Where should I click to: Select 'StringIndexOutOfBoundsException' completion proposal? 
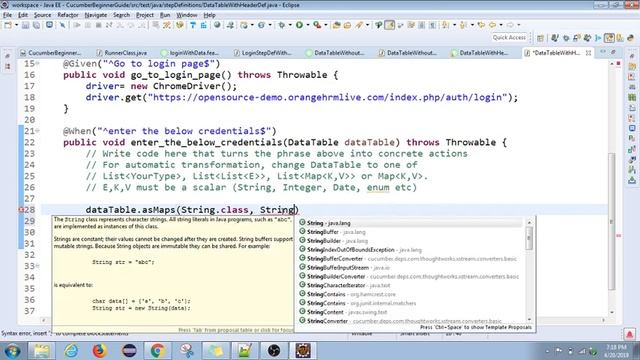click(x=410, y=249)
